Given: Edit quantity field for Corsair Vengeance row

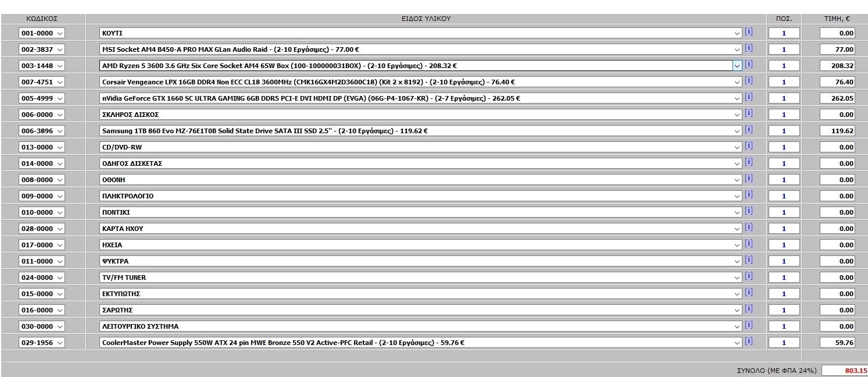Looking at the screenshot, I should click(x=784, y=82).
